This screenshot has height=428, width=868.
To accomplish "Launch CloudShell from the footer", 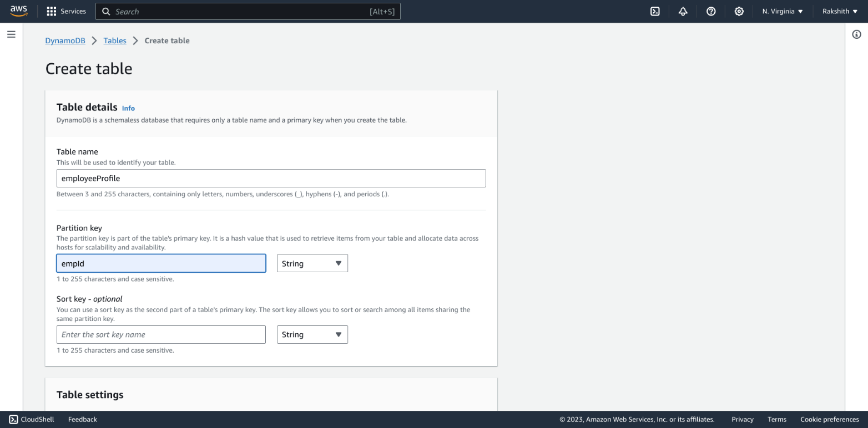I will (32, 419).
